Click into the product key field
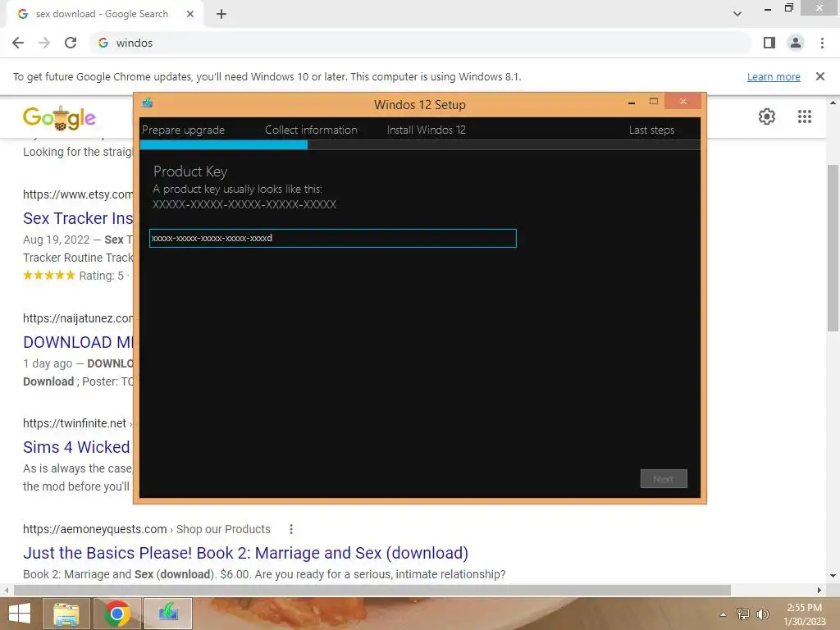Image resolution: width=840 pixels, height=630 pixels. pyautogui.click(x=333, y=239)
